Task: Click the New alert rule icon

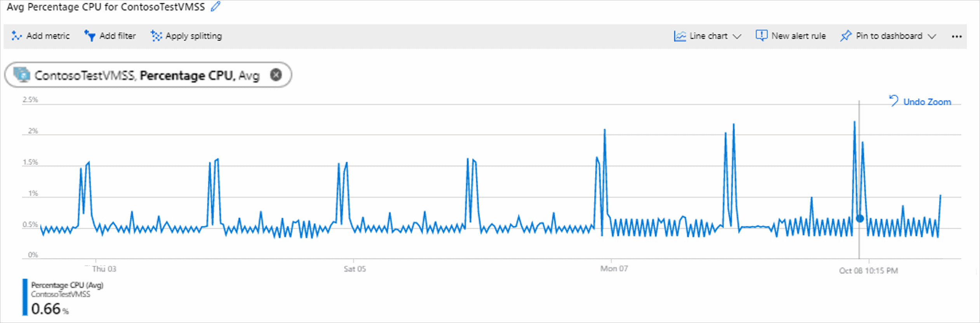Action: click(x=761, y=36)
